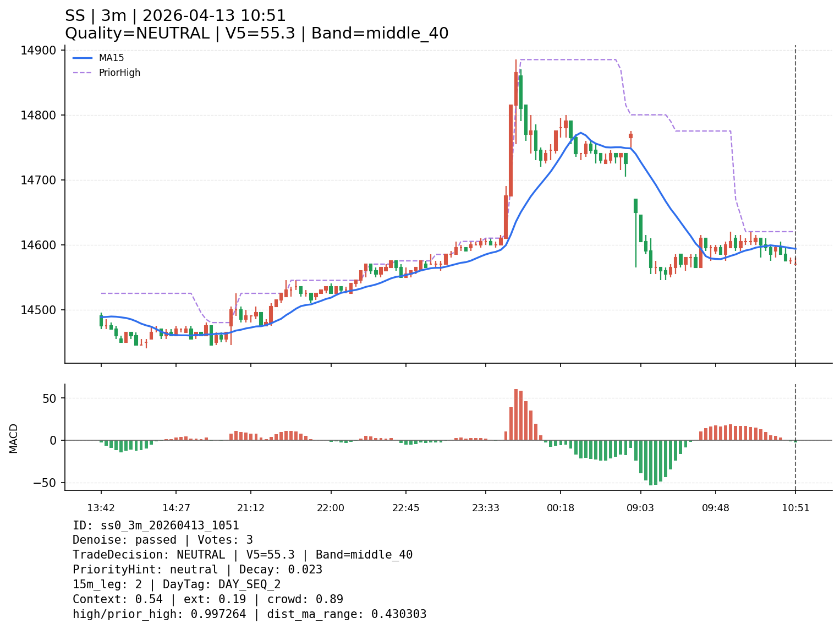Click the −50 MACD axis tick label
Viewport: 840px width, 629px height.
44,483
